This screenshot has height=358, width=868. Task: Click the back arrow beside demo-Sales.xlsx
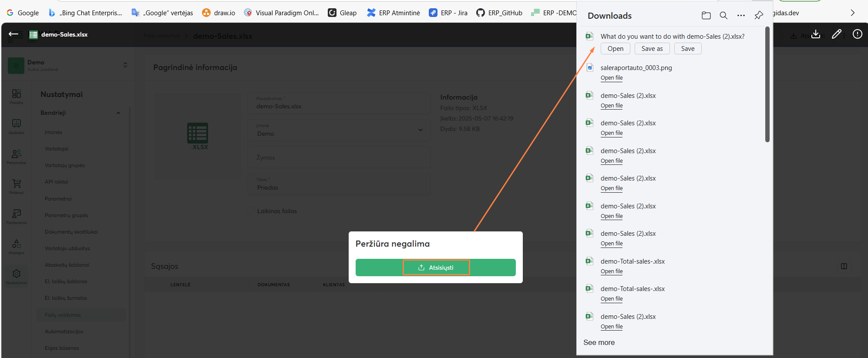(x=13, y=34)
